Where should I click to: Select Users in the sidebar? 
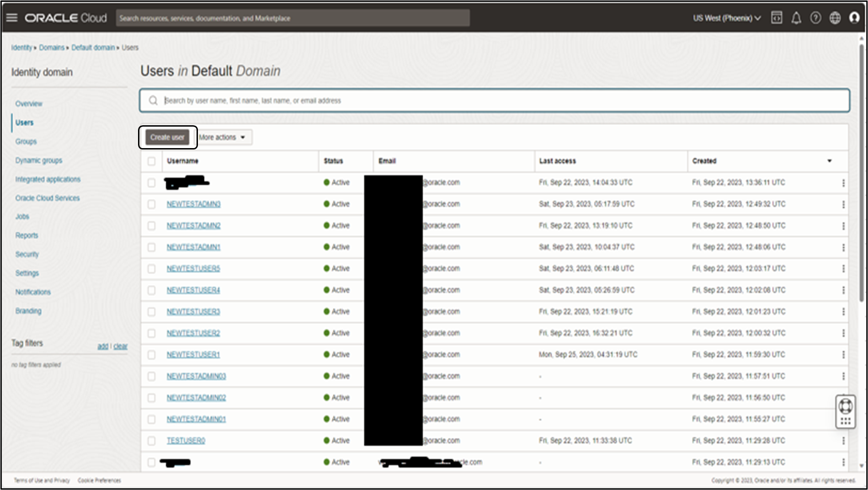coord(24,122)
